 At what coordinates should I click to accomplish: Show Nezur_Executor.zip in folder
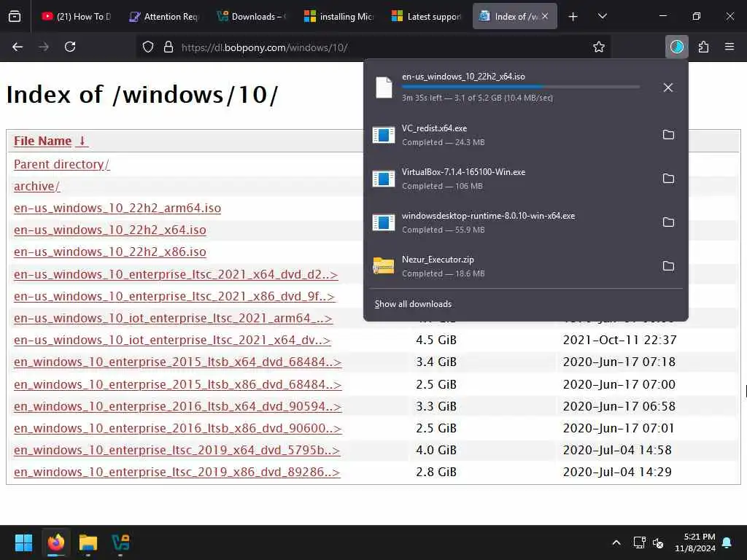[x=668, y=266]
